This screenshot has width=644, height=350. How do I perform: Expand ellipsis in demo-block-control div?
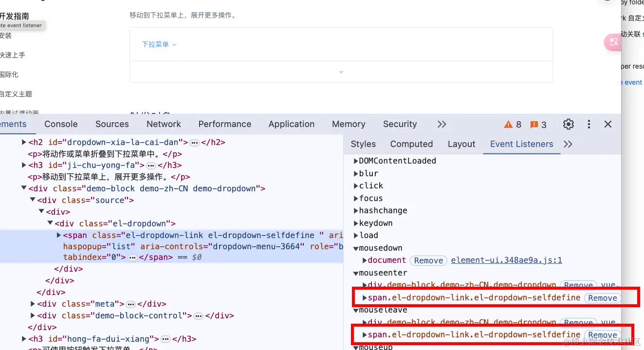pyautogui.click(x=198, y=316)
